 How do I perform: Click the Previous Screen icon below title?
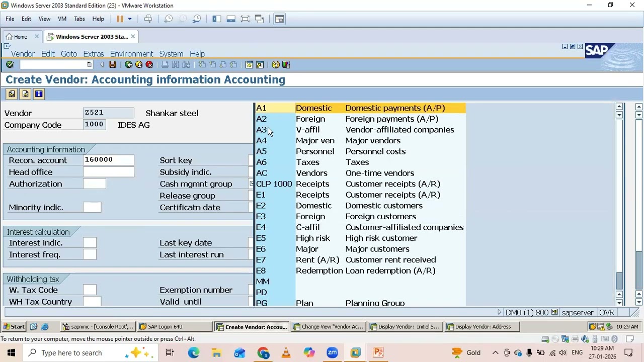click(12, 94)
